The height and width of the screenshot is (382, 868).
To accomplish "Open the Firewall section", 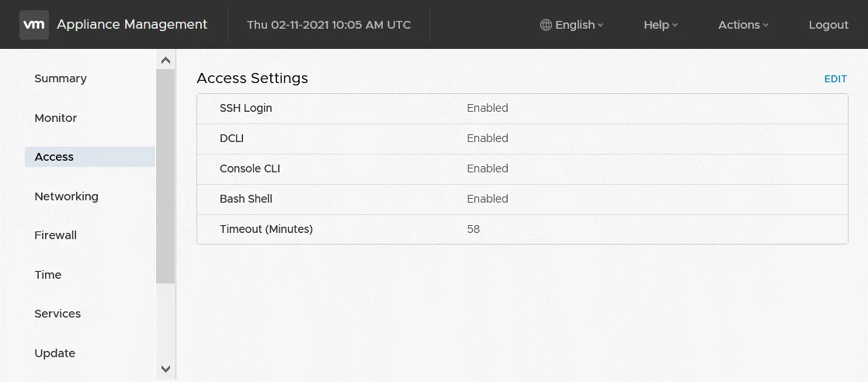I will click(x=55, y=235).
